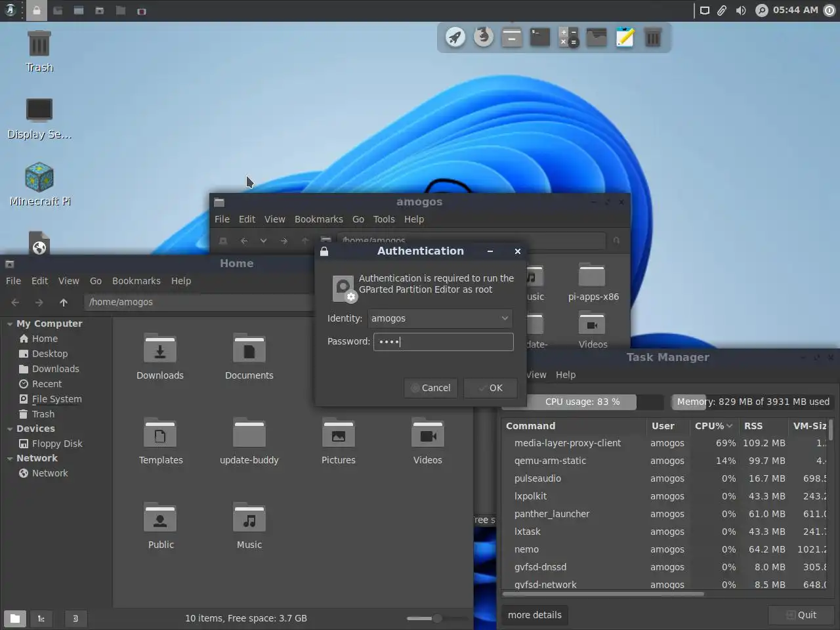Open the power/session button in top panel
This screenshot has width=840, height=630.
829,10
